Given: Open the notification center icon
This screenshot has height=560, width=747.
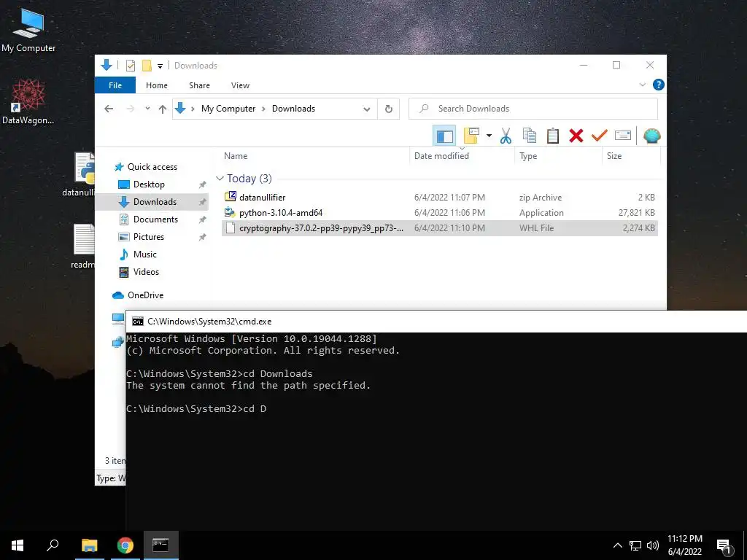Looking at the screenshot, I should pos(724,546).
